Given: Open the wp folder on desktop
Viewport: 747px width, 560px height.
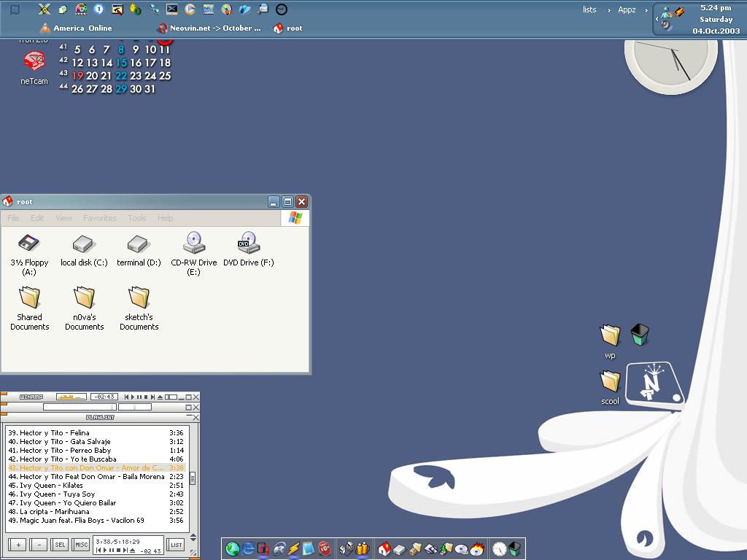Looking at the screenshot, I should coord(610,336).
